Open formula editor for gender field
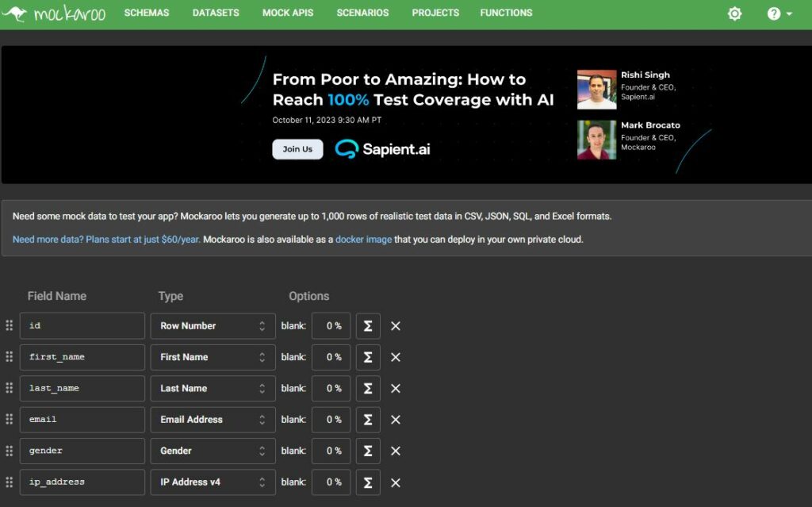 pyautogui.click(x=368, y=451)
